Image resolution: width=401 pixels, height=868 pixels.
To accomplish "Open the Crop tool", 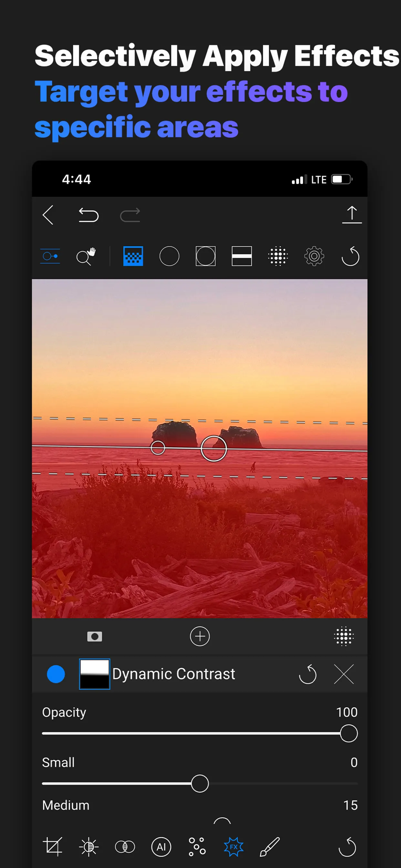I will tap(53, 846).
